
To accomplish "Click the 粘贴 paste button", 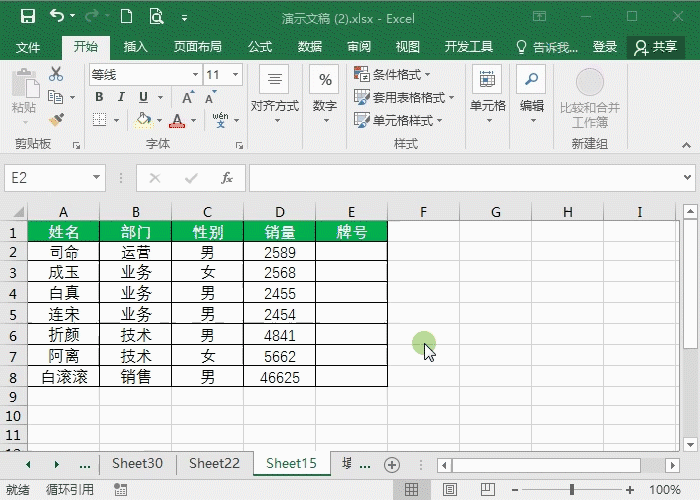I will [x=24, y=96].
